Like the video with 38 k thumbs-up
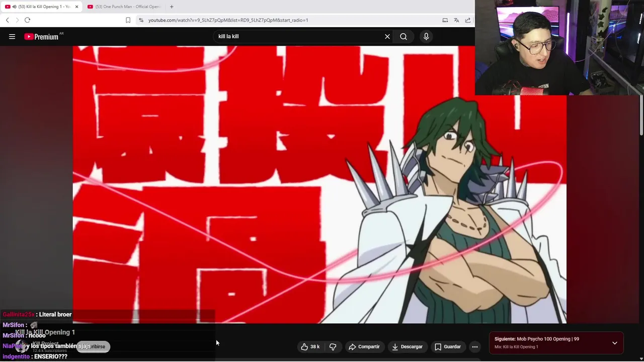Image resolution: width=644 pixels, height=362 pixels. click(x=310, y=346)
